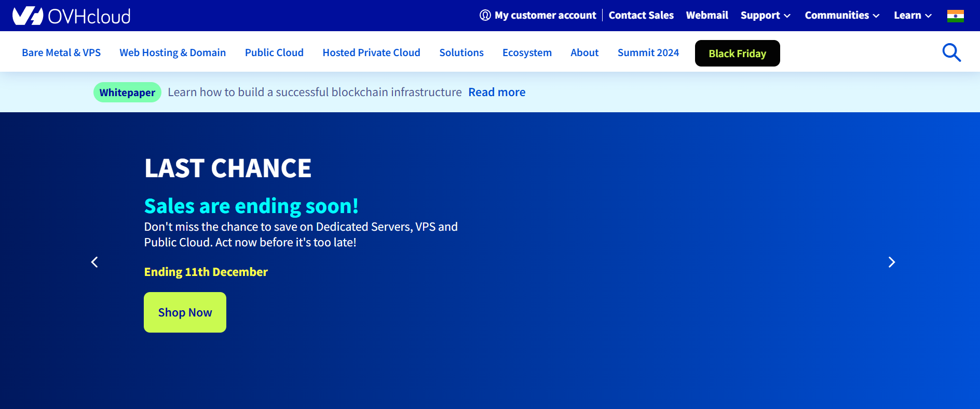Click the India flag region selector

tap(955, 16)
